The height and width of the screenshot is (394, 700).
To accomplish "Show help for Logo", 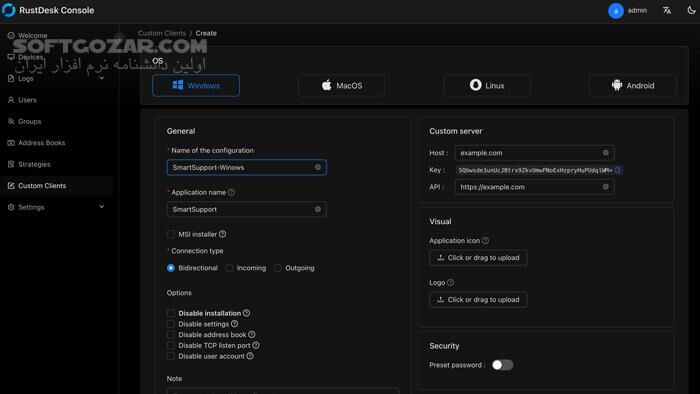I will (450, 282).
